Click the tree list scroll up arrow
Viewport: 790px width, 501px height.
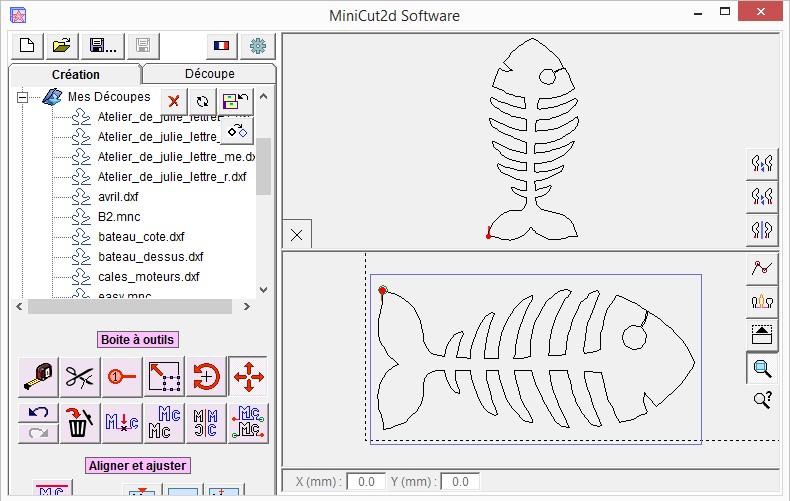coord(264,96)
